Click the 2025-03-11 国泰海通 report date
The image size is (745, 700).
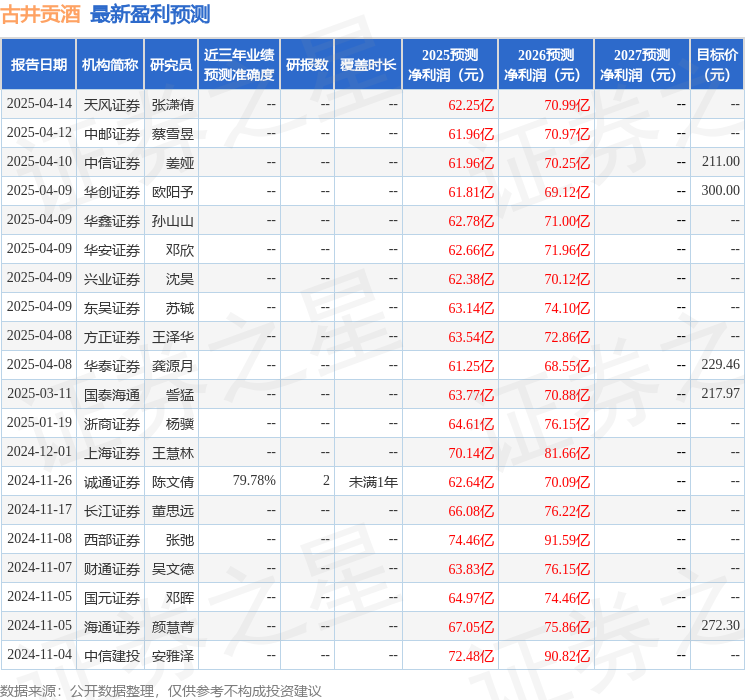pos(39,393)
